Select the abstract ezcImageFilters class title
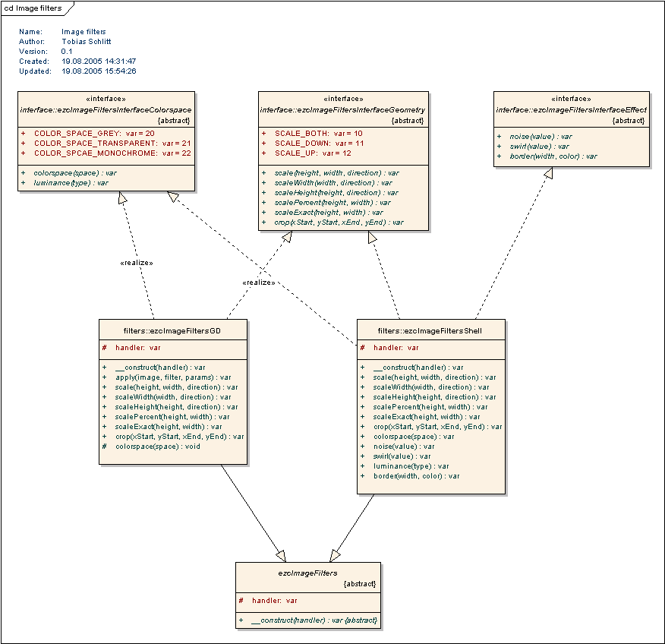The image size is (665, 644). (307, 573)
